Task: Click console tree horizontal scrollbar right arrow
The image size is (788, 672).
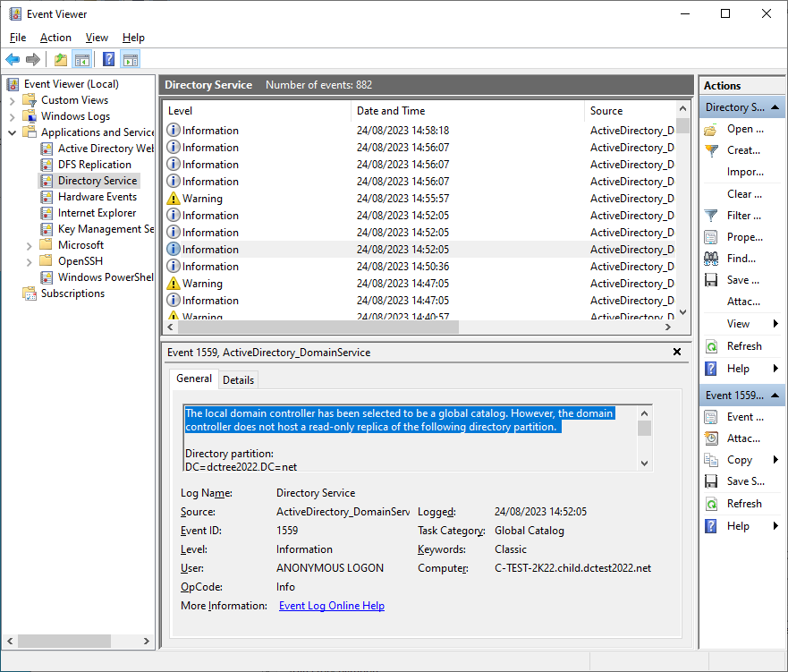Action: pos(147,641)
